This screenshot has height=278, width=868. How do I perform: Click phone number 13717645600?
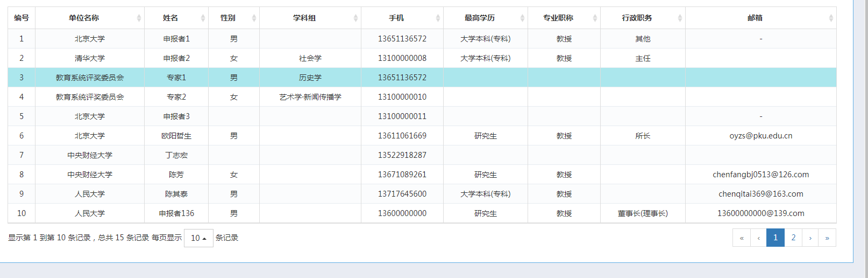[x=402, y=194]
